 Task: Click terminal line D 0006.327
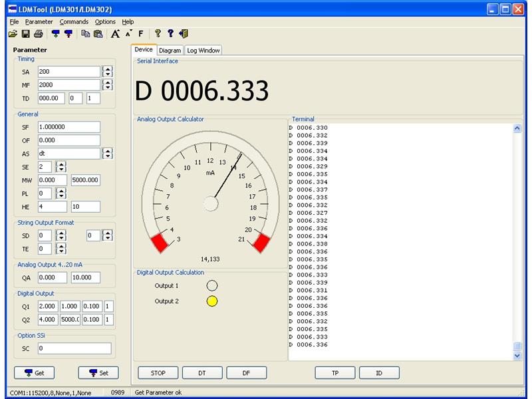tap(309, 213)
